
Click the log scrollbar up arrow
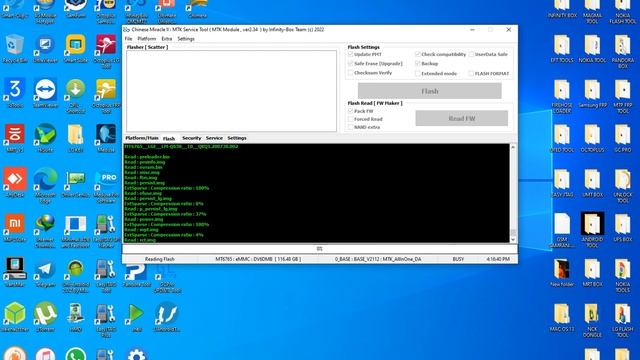click(x=513, y=147)
